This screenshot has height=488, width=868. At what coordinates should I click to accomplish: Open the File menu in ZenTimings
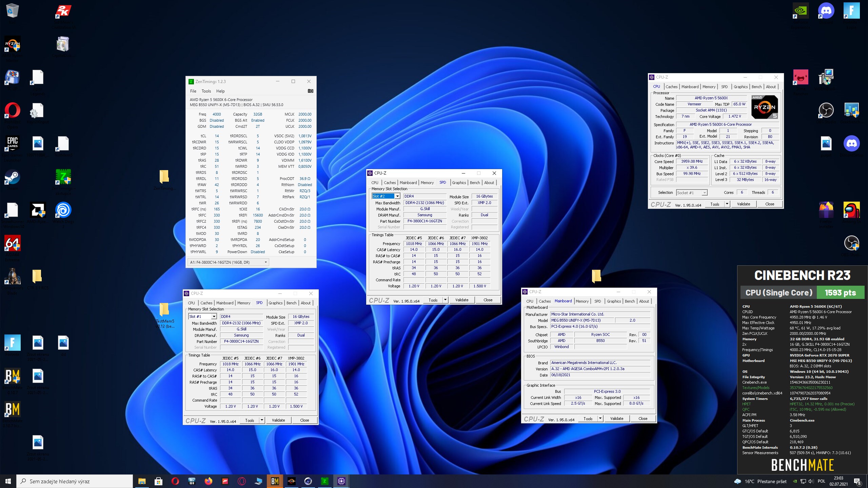(193, 91)
